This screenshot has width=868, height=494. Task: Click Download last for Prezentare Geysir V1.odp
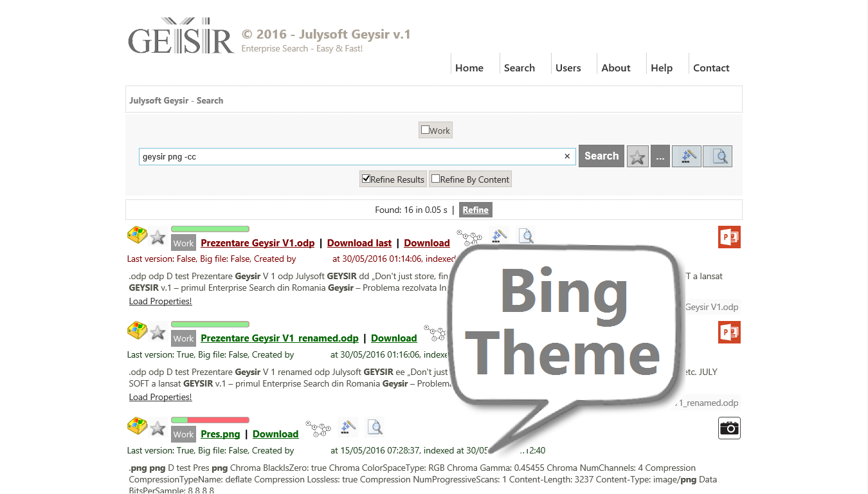(359, 243)
